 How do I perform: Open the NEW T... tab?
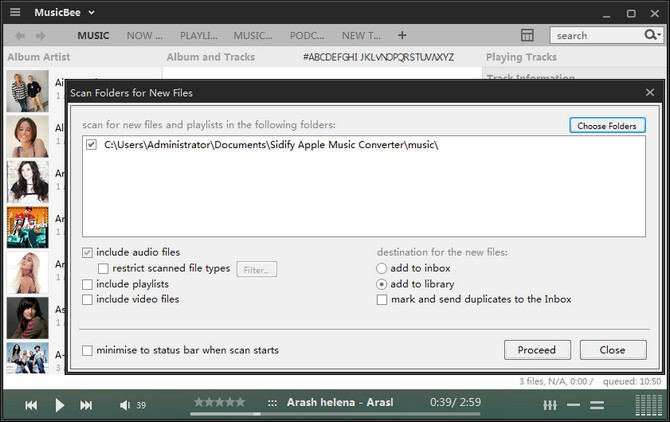point(361,35)
